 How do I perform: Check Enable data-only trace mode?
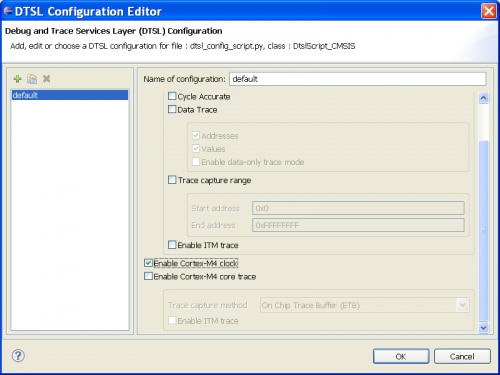click(196, 162)
